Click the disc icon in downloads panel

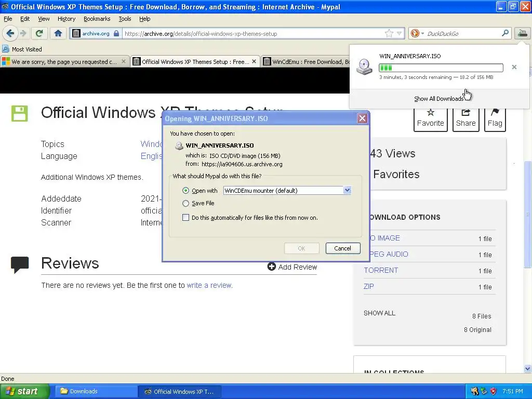365,67
